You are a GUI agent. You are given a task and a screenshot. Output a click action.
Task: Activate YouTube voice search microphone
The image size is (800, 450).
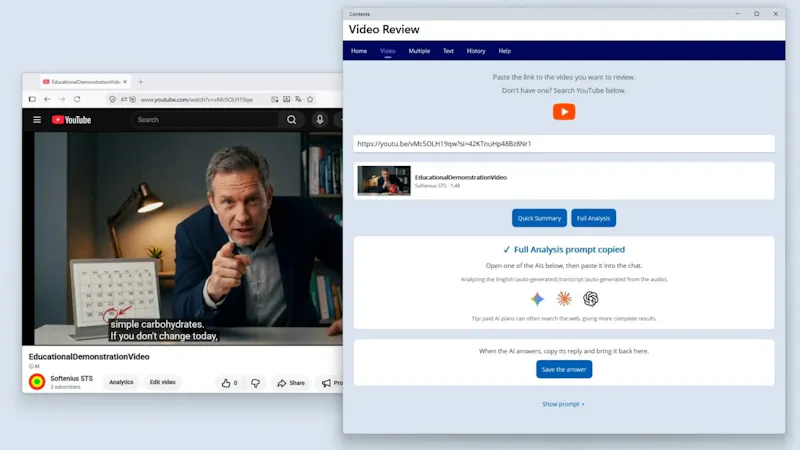click(x=320, y=120)
